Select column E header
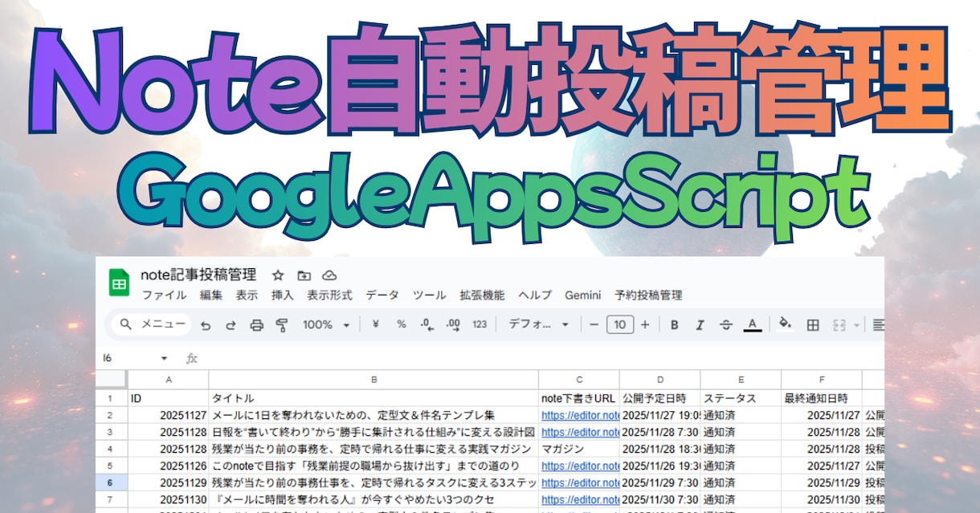 coord(741,380)
